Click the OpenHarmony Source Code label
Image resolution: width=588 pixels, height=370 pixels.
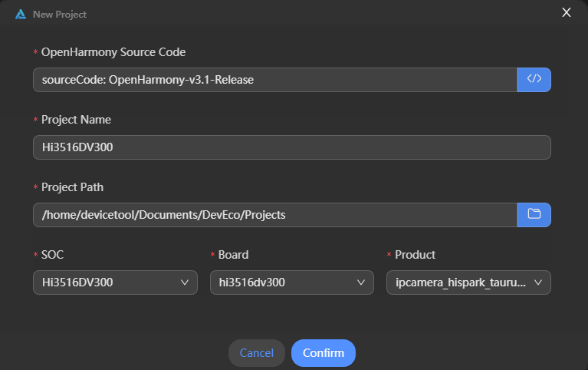113,52
